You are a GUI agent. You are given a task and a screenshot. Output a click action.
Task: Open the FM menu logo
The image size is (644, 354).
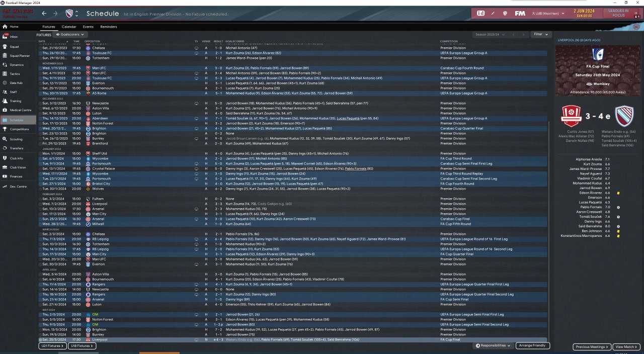coord(520,13)
